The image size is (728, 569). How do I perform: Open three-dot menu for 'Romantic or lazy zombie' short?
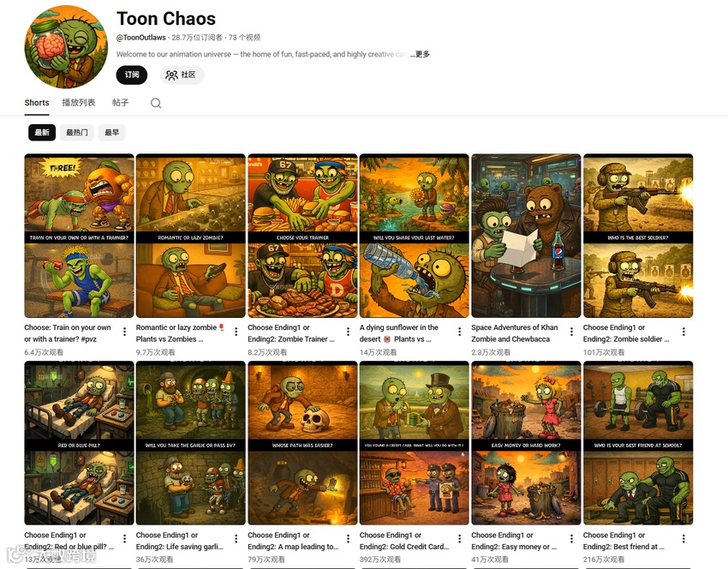[x=236, y=332]
